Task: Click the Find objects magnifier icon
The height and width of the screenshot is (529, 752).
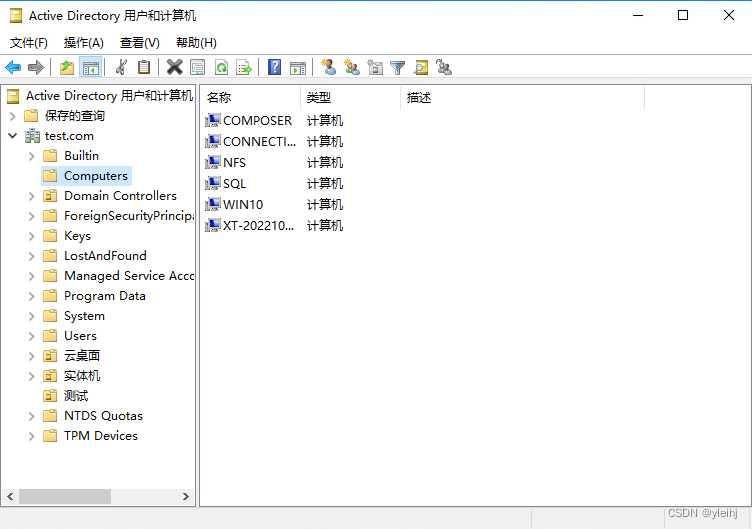Action: 421,68
